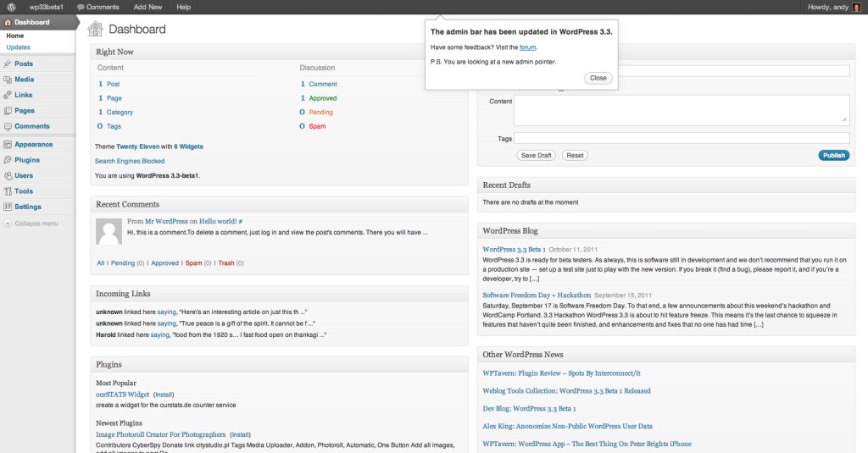This screenshot has height=453, width=868.
Task: Open the Add New menu in admin bar
Action: (x=147, y=7)
